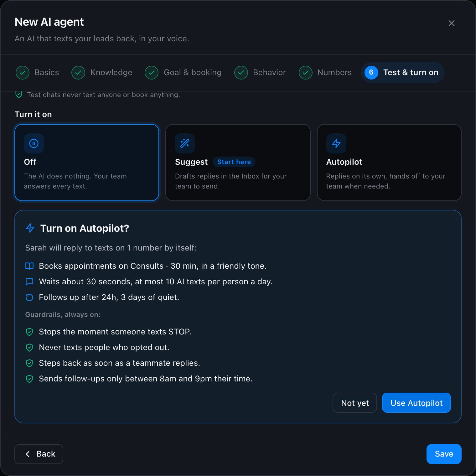Click shield icon beside Stops the moment
The width and height of the screenshot is (476, 476).
(29, 332)
